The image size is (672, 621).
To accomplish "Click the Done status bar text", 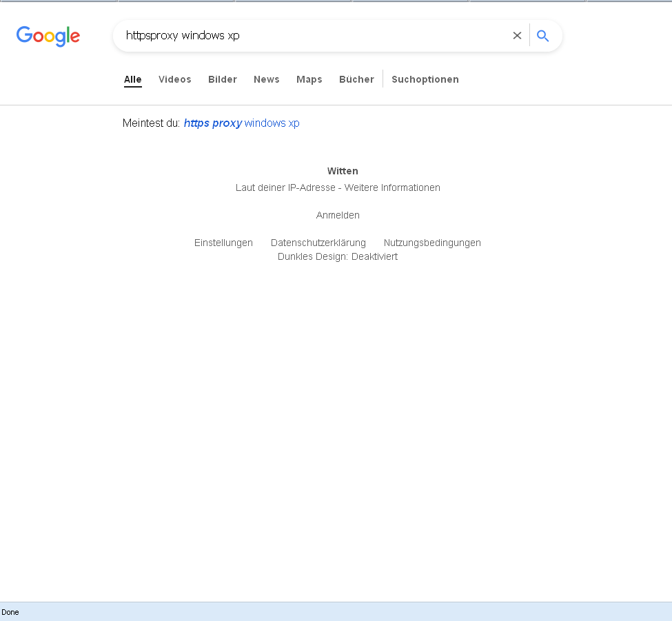I will click(x=10, y=612).
